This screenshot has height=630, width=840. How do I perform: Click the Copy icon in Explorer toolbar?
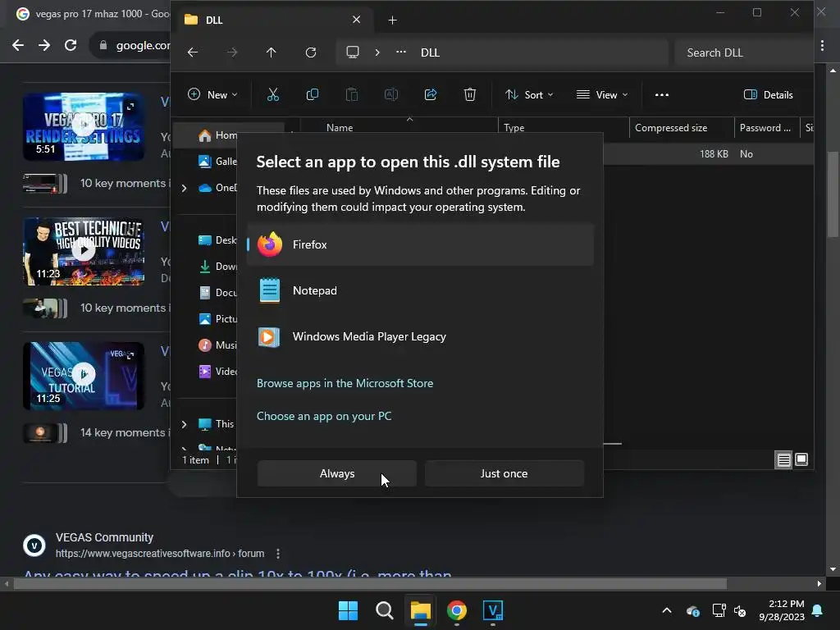coord(313,95)
